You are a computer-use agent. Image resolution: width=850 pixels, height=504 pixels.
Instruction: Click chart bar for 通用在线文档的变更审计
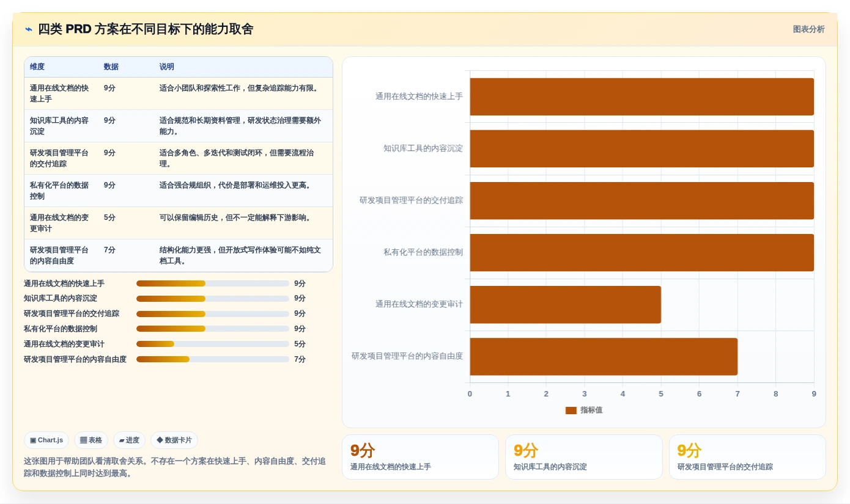[565, 304]
